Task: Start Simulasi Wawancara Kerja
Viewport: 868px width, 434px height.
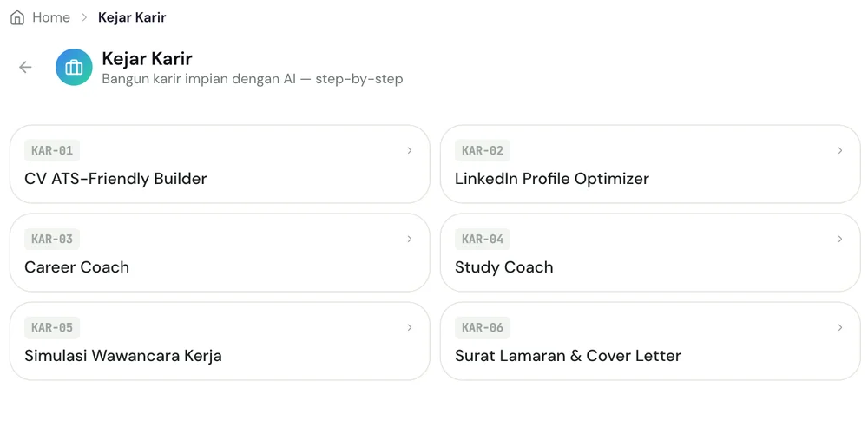Action: click(220, 341)
